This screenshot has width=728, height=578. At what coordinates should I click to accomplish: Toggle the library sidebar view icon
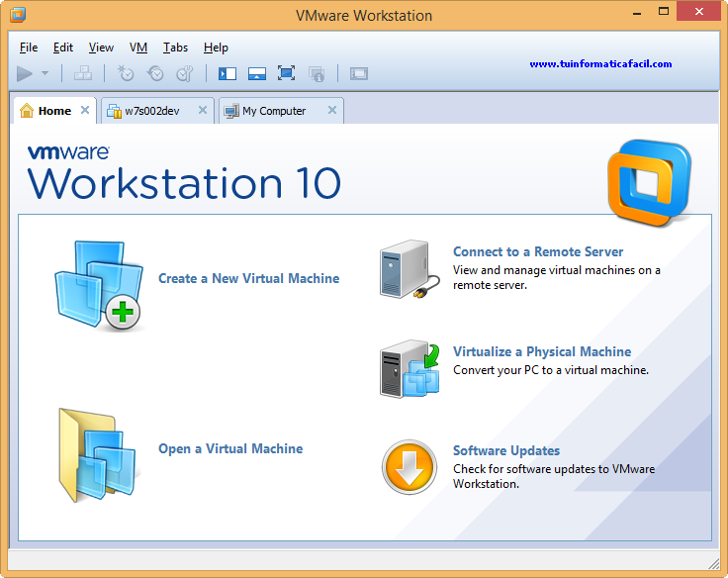click(227, 73)
